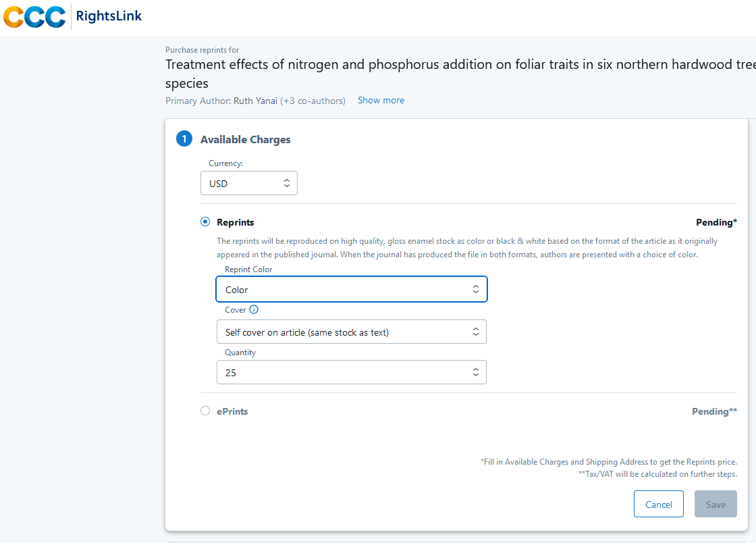Click the Show more link
Screen dimensions: 756x543
coord(381,100)
